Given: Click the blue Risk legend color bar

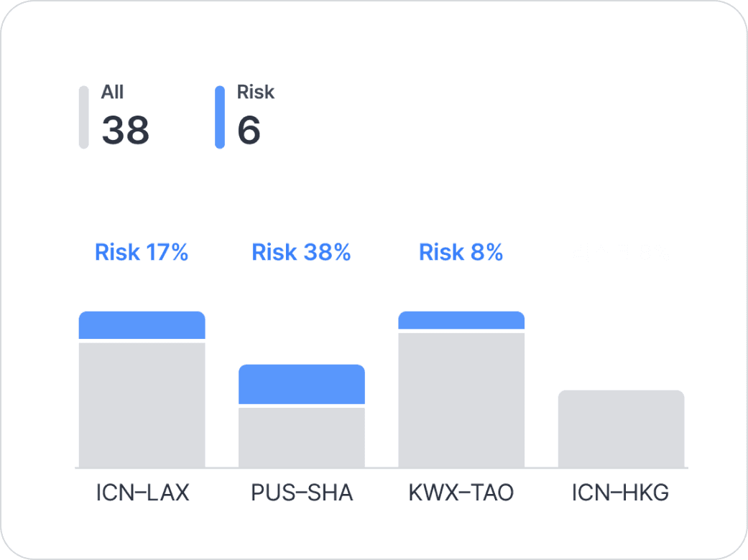Looking at the screenshot, I should click(220, 117).
